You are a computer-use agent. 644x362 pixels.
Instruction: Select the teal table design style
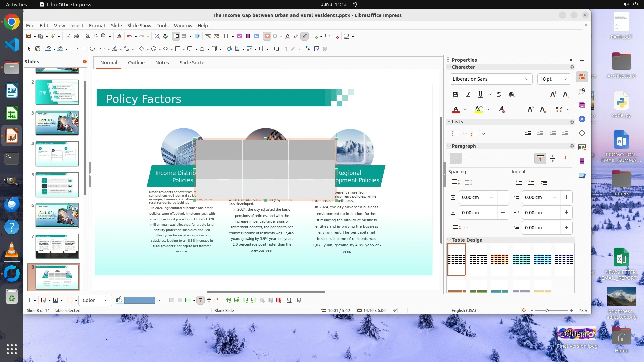[521, 259]
